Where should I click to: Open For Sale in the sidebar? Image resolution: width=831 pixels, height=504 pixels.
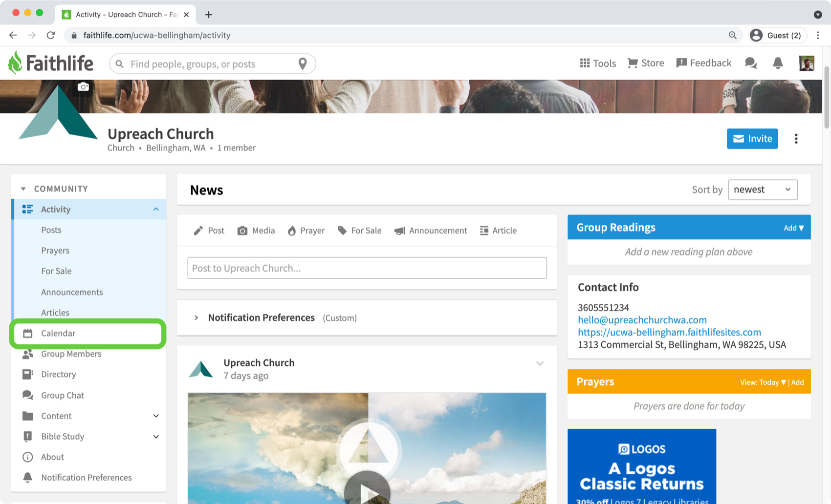click(x=56, y=271)
